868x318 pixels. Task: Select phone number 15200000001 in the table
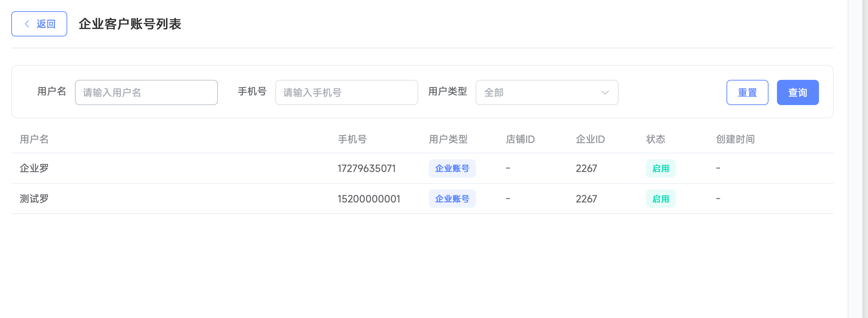point(368,199)
